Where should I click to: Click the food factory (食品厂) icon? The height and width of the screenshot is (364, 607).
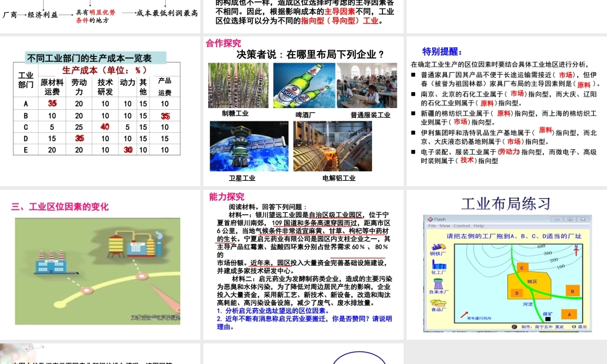[437, 302]
